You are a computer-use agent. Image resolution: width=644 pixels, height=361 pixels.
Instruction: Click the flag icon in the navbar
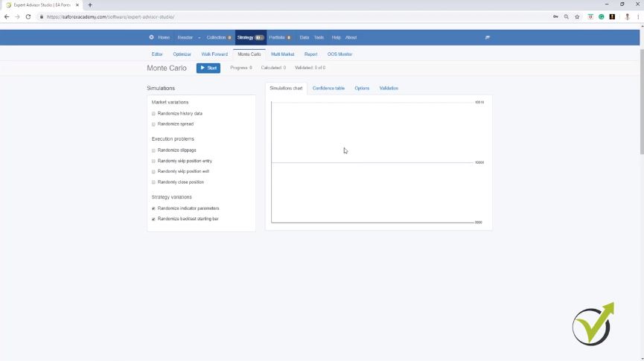[x=488, y=37]
